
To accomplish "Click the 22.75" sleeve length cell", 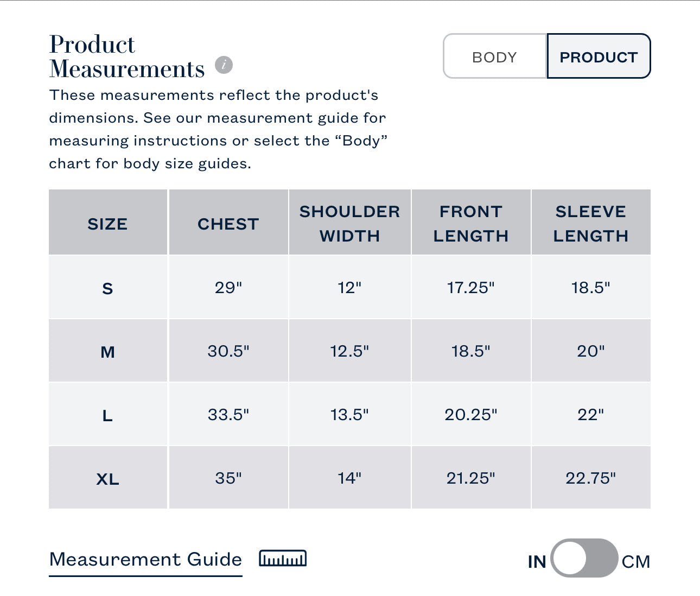I will (x=590, y=478).
